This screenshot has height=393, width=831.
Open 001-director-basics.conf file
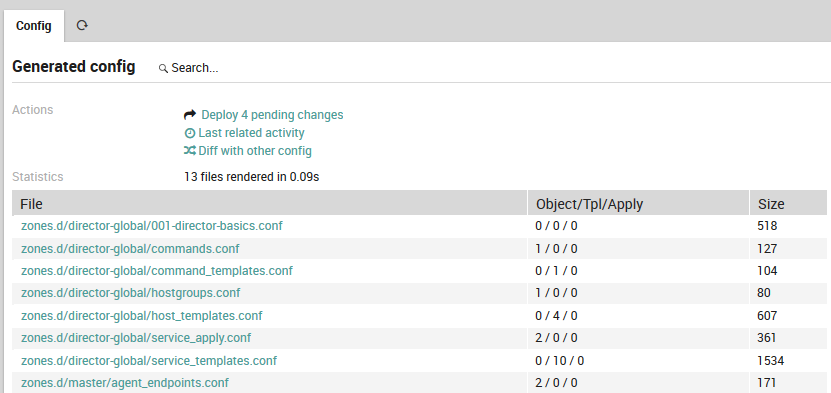(x=152, y=226)
